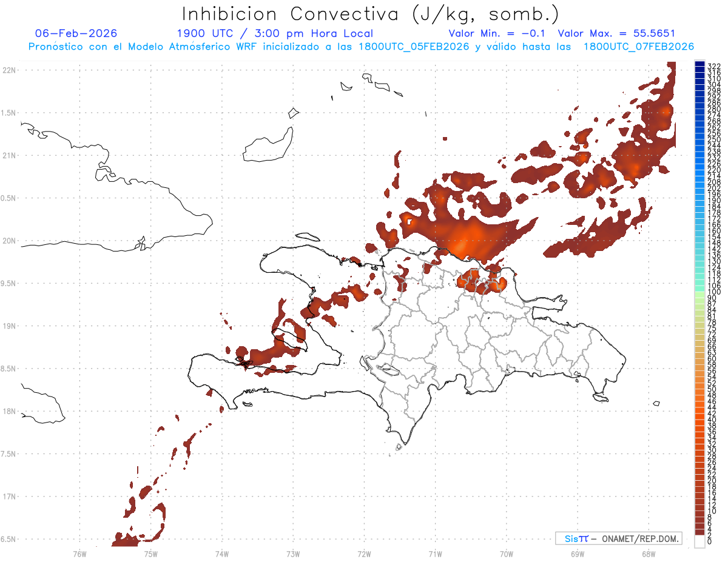Viewport: 728px width, 562px height.
Task: Click the '17N' latitude label
Action: (9, 497)
